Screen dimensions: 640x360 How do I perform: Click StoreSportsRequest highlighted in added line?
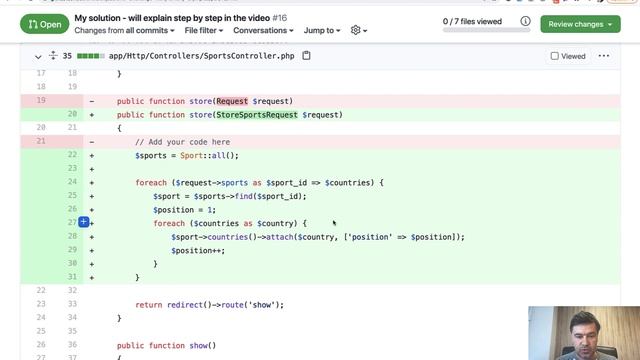(x=257, y=115)
